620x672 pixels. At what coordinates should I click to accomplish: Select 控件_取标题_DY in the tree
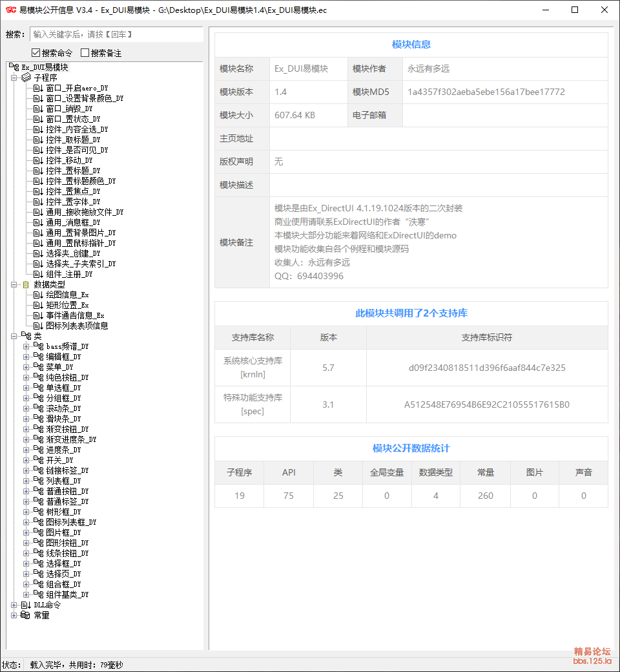point(73,140)
